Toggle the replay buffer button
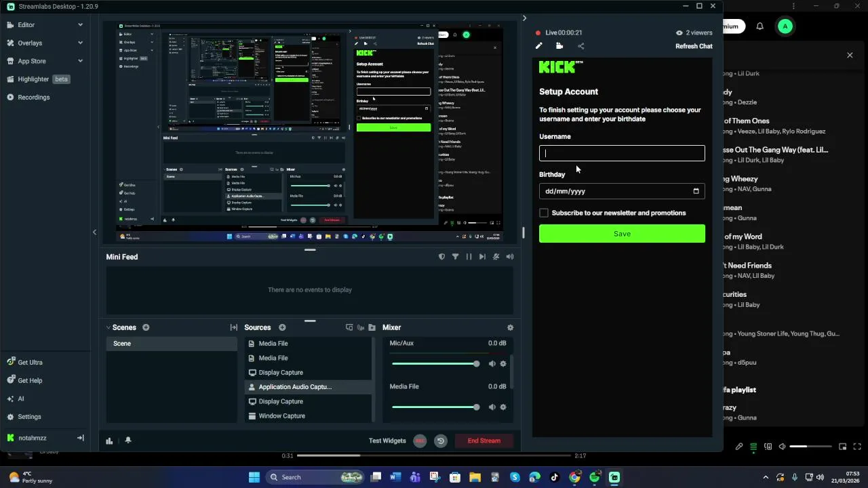Image resolution: width=868 pixels, height=488 pixels. [441, 441]
